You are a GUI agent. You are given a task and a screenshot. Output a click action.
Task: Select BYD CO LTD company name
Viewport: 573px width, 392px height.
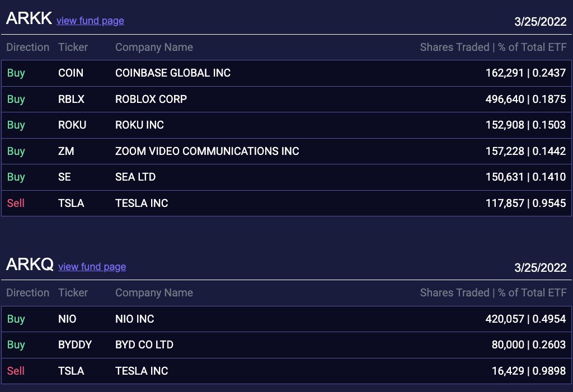[x=144, y=344]
